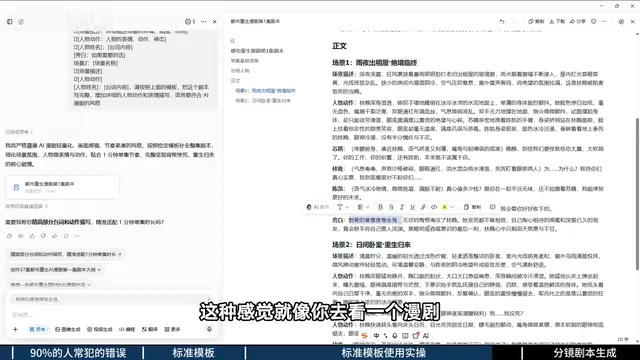Screen dimensions: 640x360
Task: Collapse the document outline with double chevron
Action: click(233, 41)
